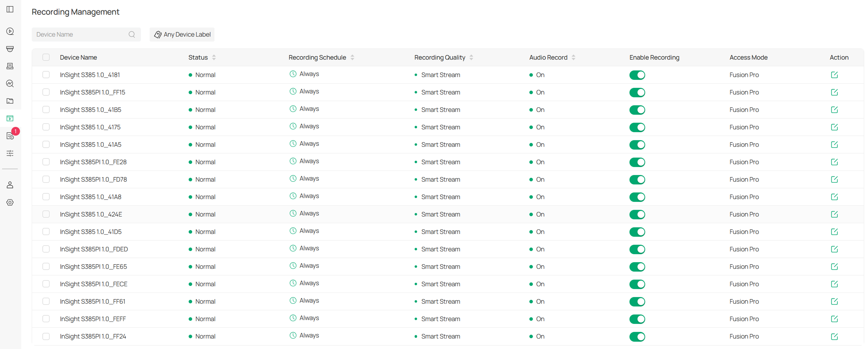Image resolution: width=868 pixels, height=349 pixels.
Task: Sort by Recording Quality column arrows
Action: coord(471,58)
